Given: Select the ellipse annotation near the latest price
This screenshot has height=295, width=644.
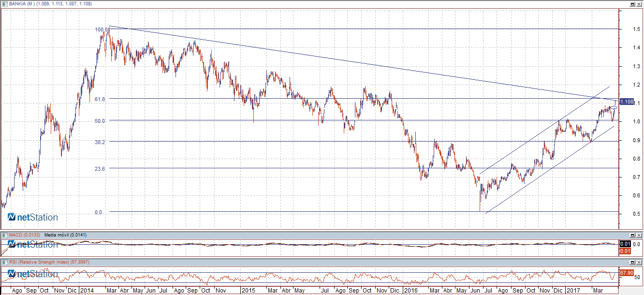Looking at the screenshot, I should tap(613, 108).
